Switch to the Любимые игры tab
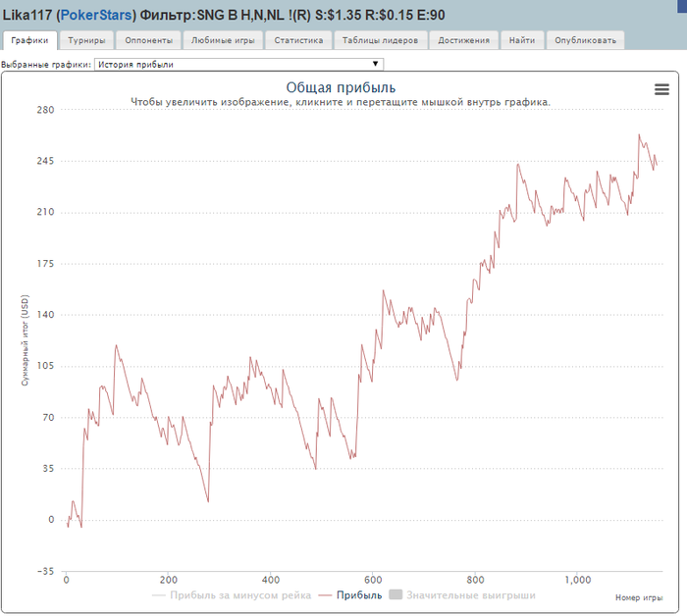The image size is (687, 616). pyautogui.click(x=223, y=40)
